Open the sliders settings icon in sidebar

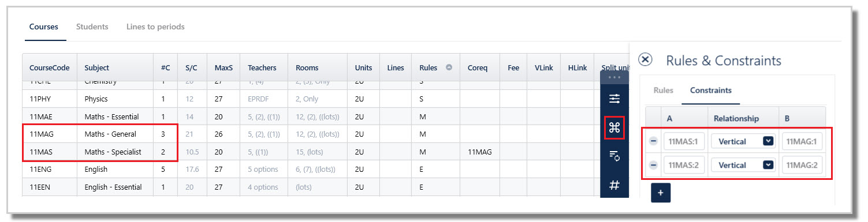(614, 99)
